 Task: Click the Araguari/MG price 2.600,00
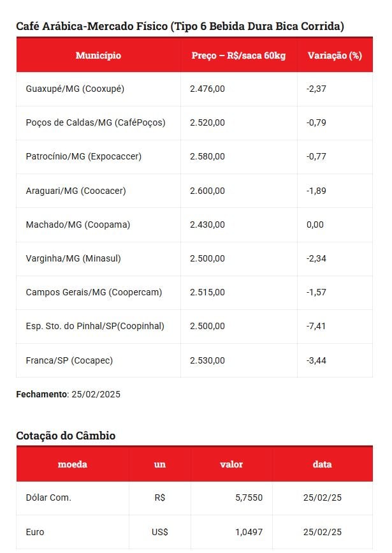[x=207, y=191]
